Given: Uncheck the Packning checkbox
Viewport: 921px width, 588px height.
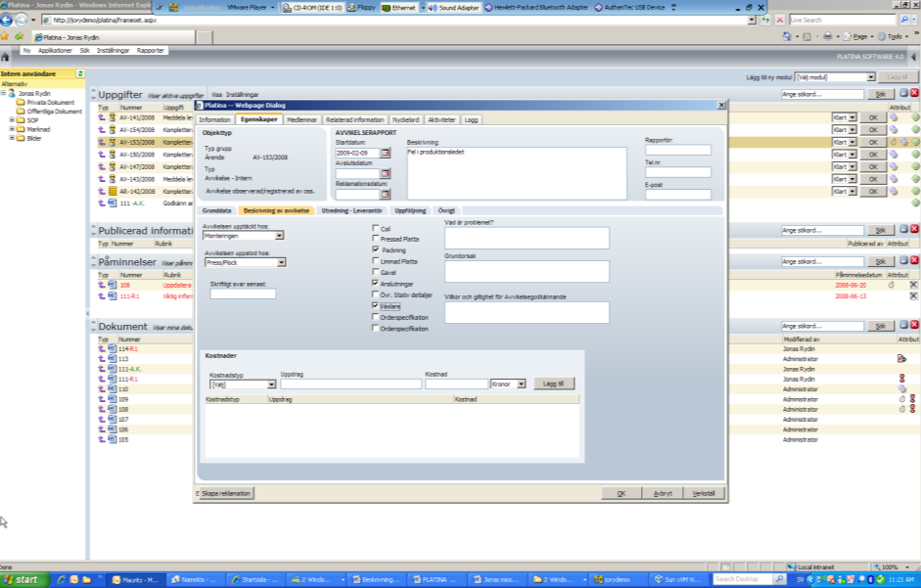Looking at the screenshot, I should (376, 249).
